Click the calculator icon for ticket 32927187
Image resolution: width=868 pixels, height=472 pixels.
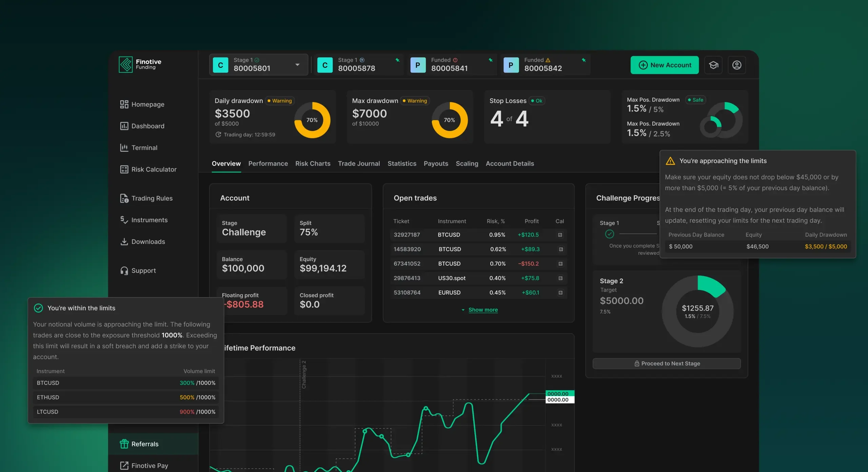click(x=560, y=235)
